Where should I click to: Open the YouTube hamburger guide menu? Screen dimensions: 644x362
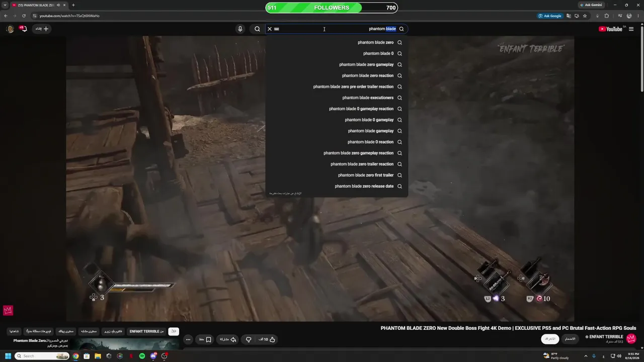pyautogui.click(x=631, y=29)
